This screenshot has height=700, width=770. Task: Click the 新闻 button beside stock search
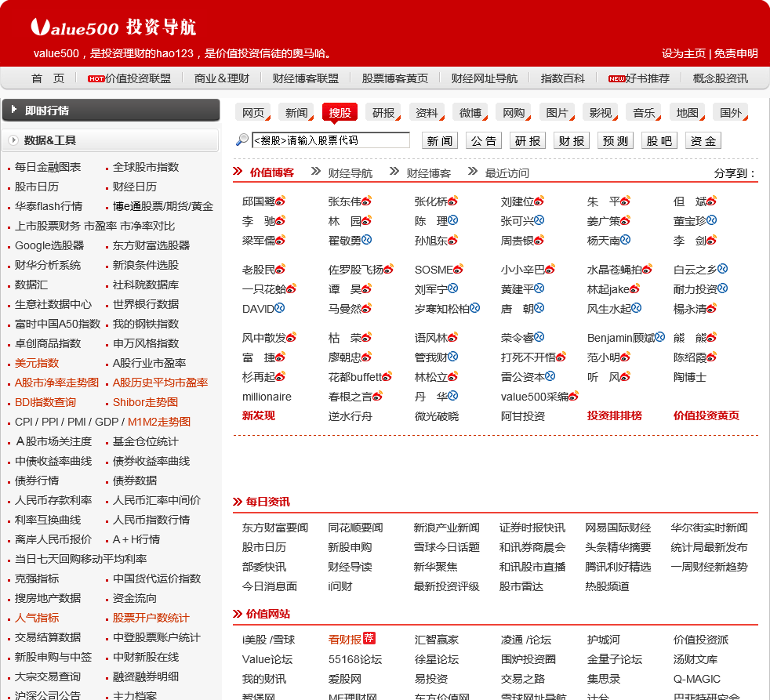(x=440, y=141)
